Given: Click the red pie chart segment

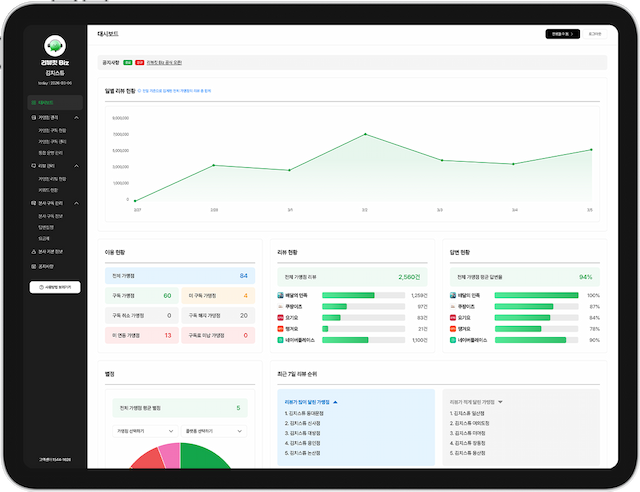Looking at the screenshot, I should 146,460.
